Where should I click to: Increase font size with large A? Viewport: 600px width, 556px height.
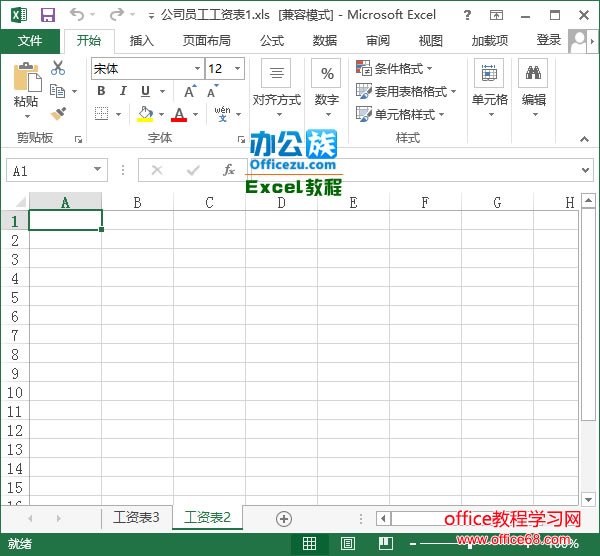190,91
